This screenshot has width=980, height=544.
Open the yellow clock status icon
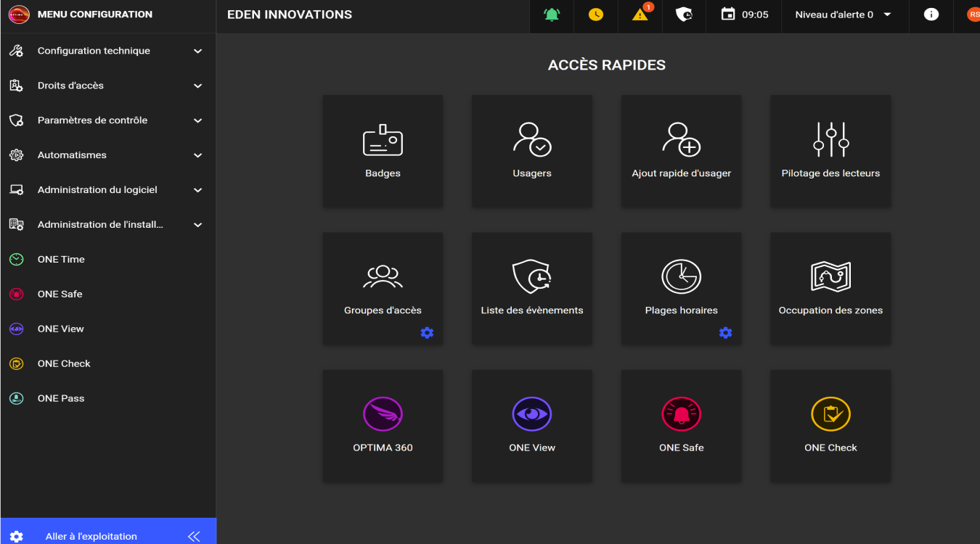596,15
